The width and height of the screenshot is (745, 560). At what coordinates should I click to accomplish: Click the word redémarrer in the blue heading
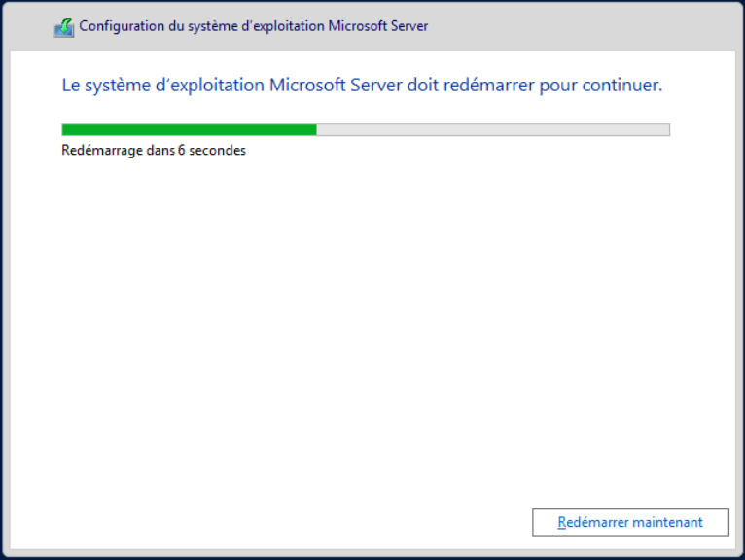(502, 86)
